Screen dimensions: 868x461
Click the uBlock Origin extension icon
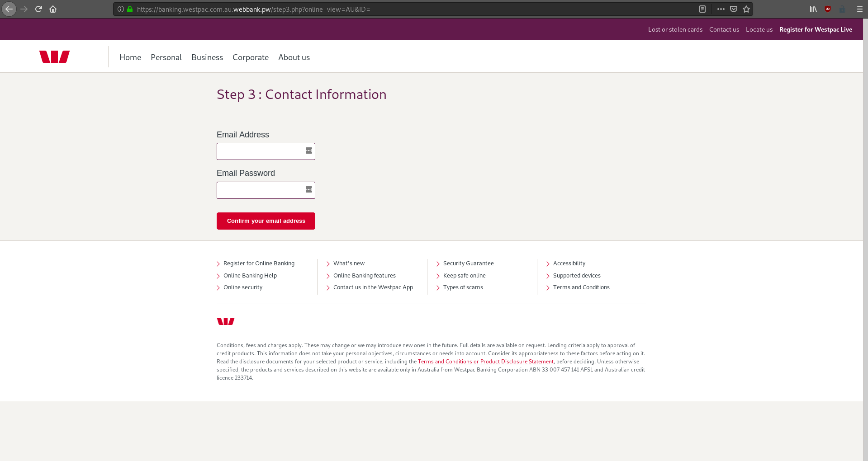pyautogui.click(x=828, y=9)
